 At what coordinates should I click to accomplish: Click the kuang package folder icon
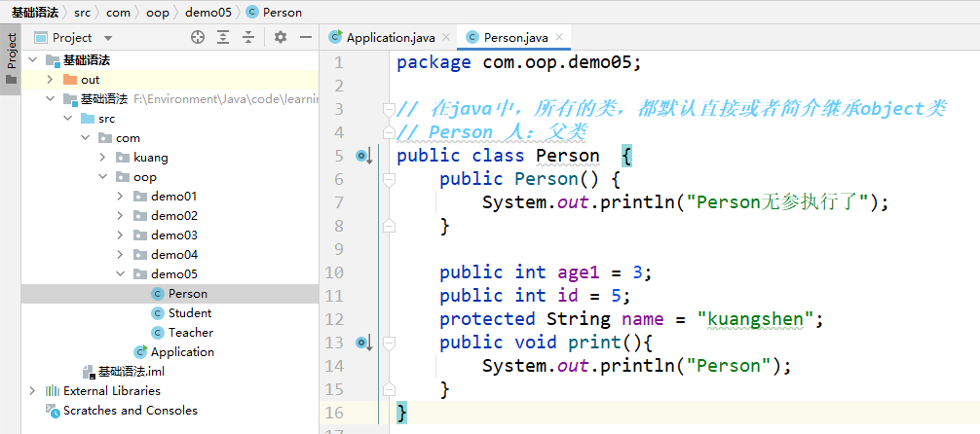(123, 158)
